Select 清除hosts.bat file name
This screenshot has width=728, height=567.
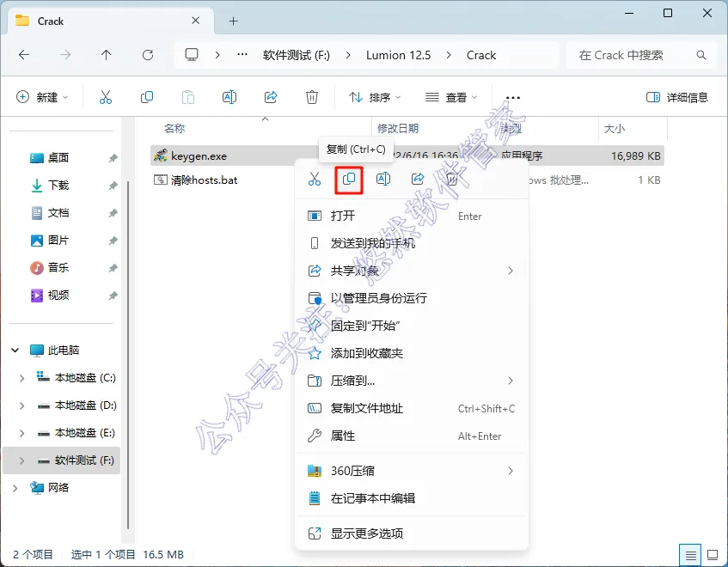(205, 180)
